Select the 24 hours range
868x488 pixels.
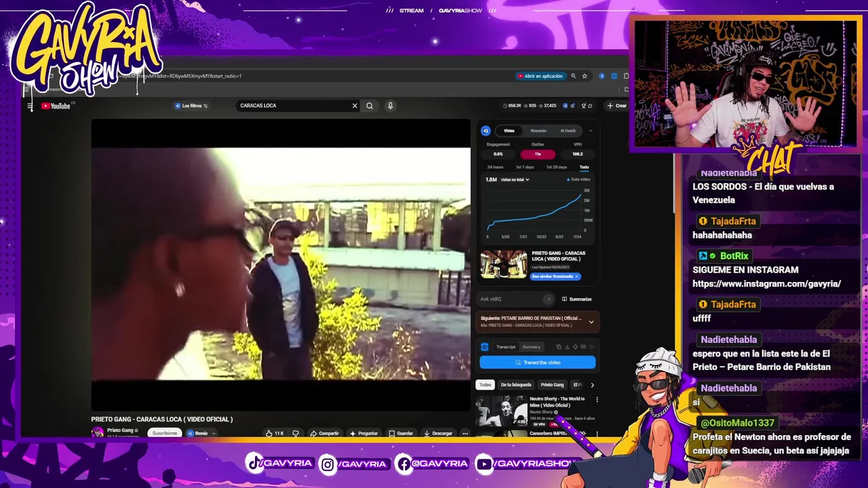click(x=495, y=167)
